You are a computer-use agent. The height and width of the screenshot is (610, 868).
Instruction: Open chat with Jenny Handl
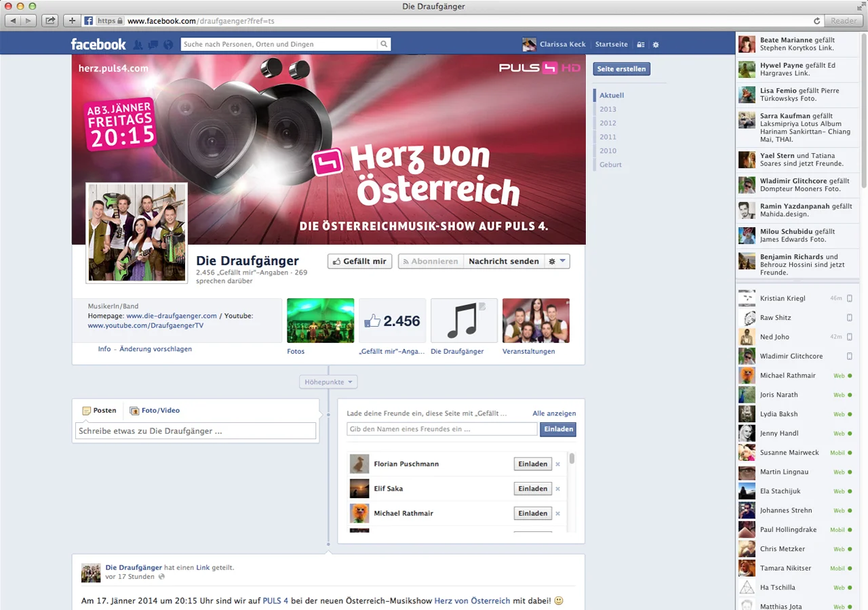click(795, 433)
